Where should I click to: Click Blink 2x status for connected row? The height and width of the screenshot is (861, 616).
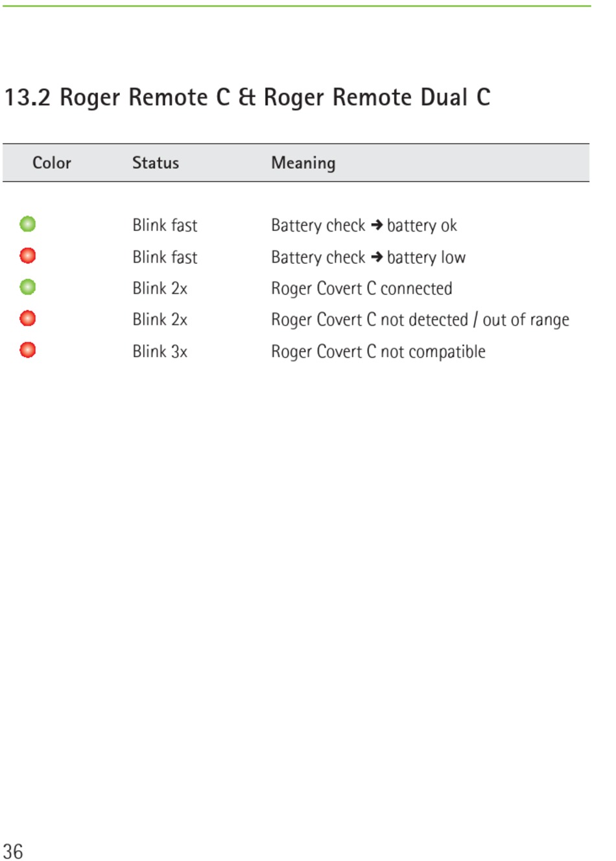tap(160, 288)
